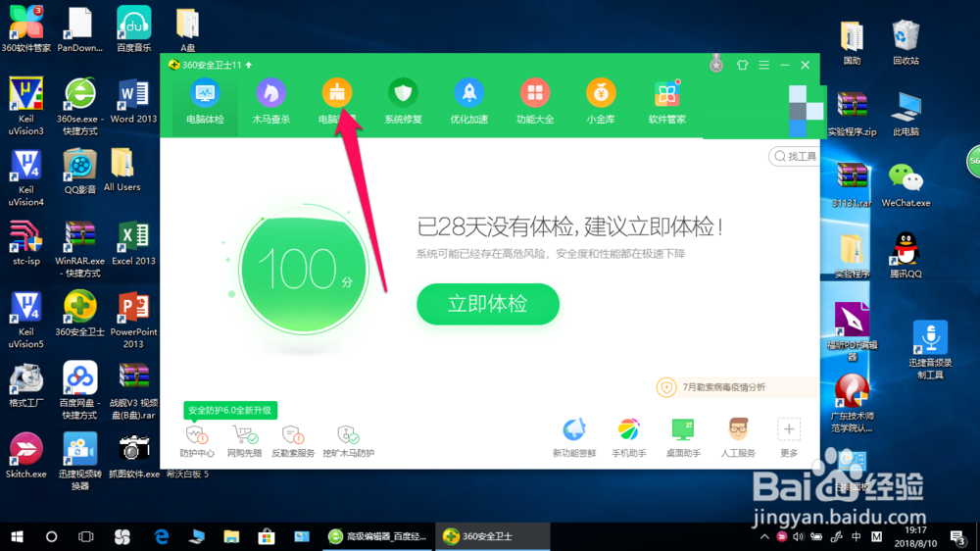Open the WeChat.exe desktop icon
Viewport: 980px width, 551px height.
(906, 185)
